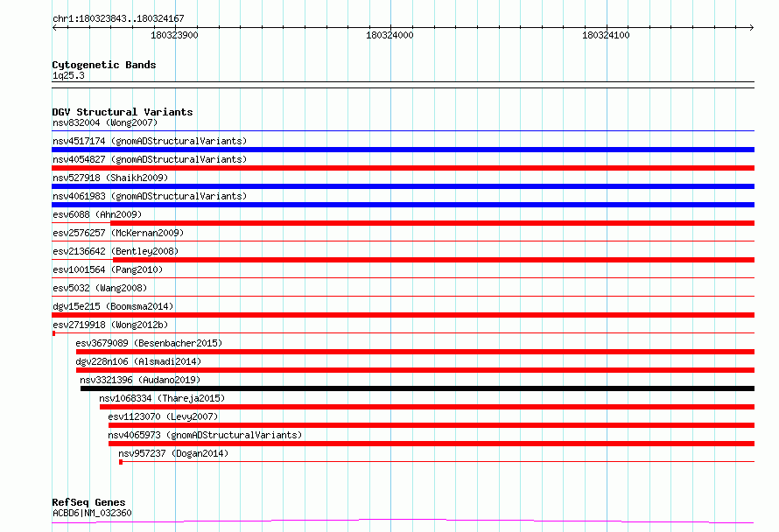Image resolution: width=779 pixels, height=532 pixels.
Task: Select the dgv15e215 (Boomsma2014) label
Action: [x=113, y=306]
